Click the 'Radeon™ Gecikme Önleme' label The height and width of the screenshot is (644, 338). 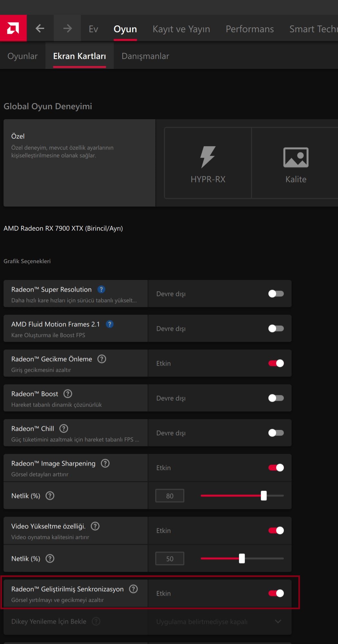[x=52, y=359]
